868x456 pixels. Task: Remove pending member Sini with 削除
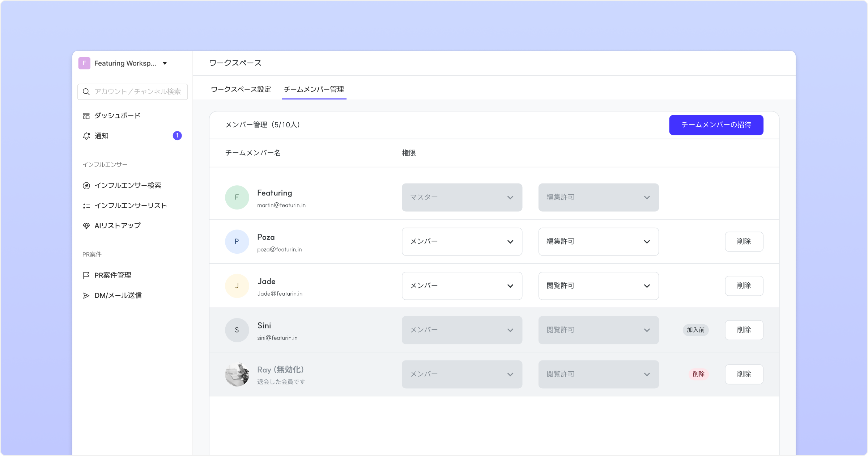[744, 330]
